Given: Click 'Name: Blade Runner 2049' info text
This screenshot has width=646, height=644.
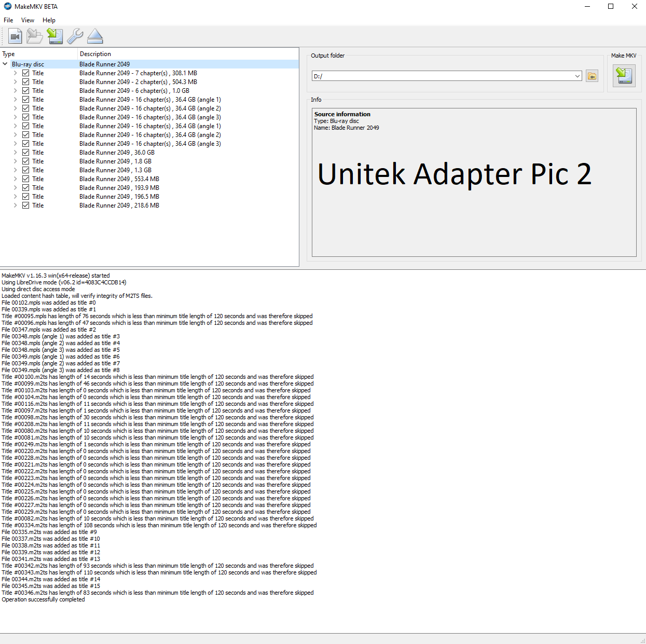Looking at the screenshot, I should (347, 128).
